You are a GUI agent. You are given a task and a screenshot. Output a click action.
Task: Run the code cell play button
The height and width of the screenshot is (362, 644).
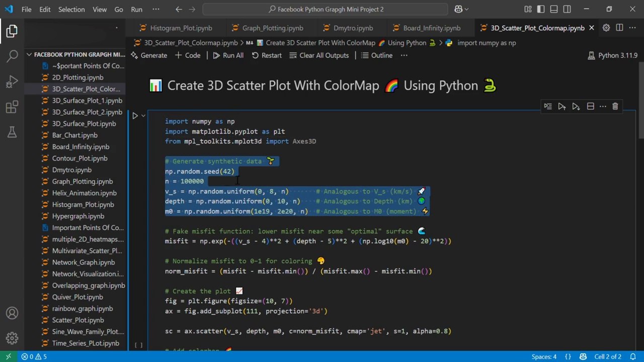[135, 116]
